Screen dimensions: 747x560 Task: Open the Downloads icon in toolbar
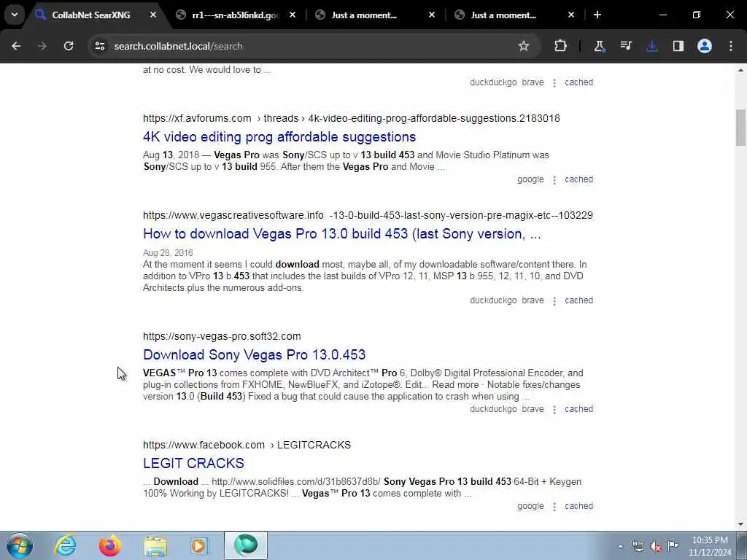651,46
